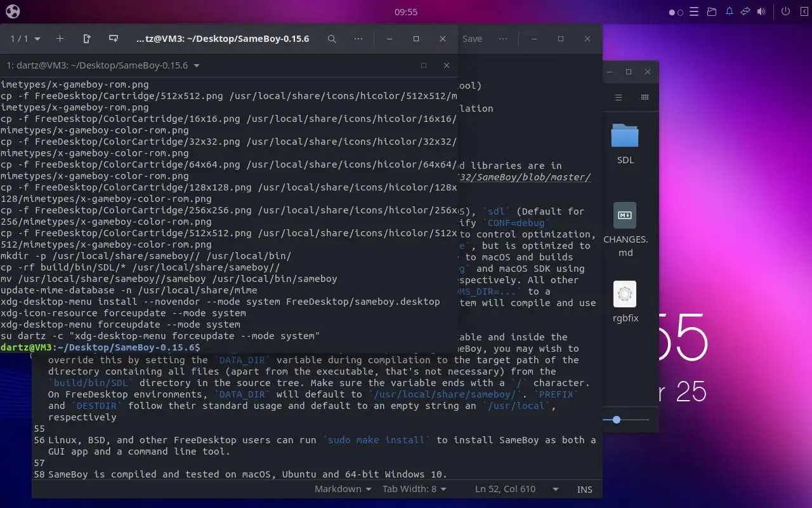Open the Markdown language selector in the status bar
Viewport: 812px width, 508px height.
(x=343, y=489)
